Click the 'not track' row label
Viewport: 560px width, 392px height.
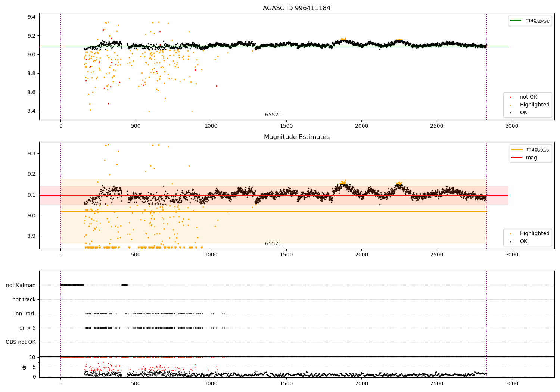click(24, 299)
